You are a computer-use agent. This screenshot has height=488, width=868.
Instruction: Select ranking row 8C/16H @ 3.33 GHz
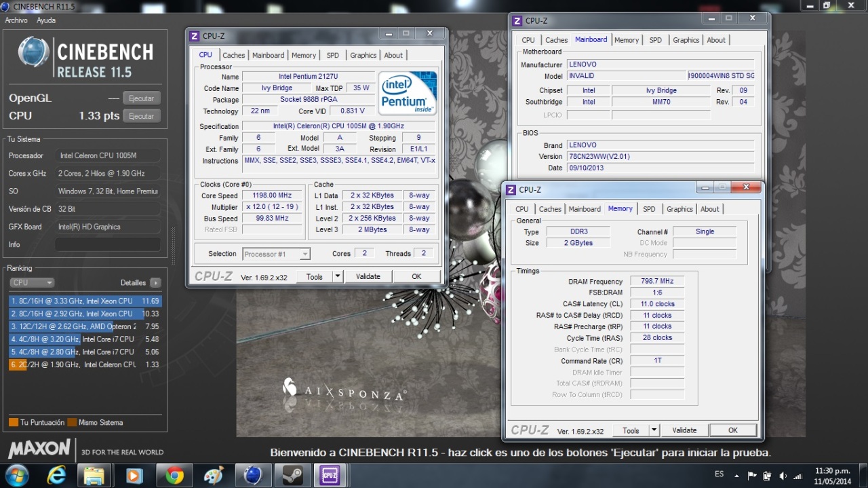coord(85,301)
